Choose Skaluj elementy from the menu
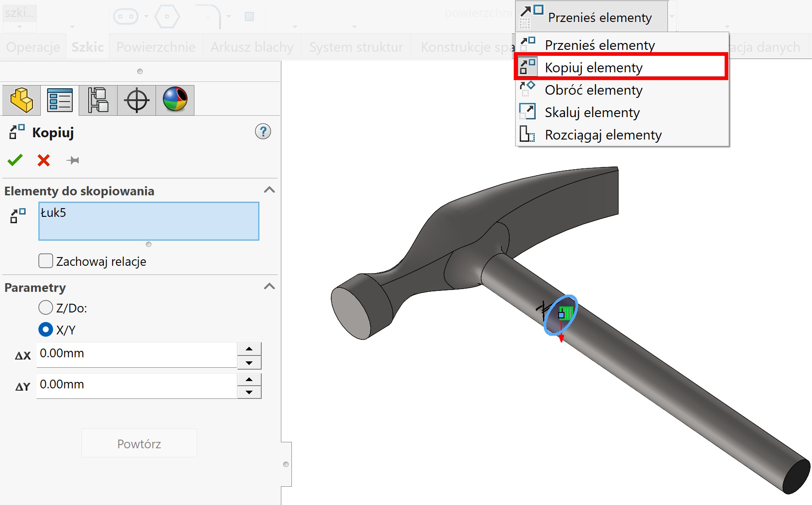The image size is (812, 505). pos(592,113)
